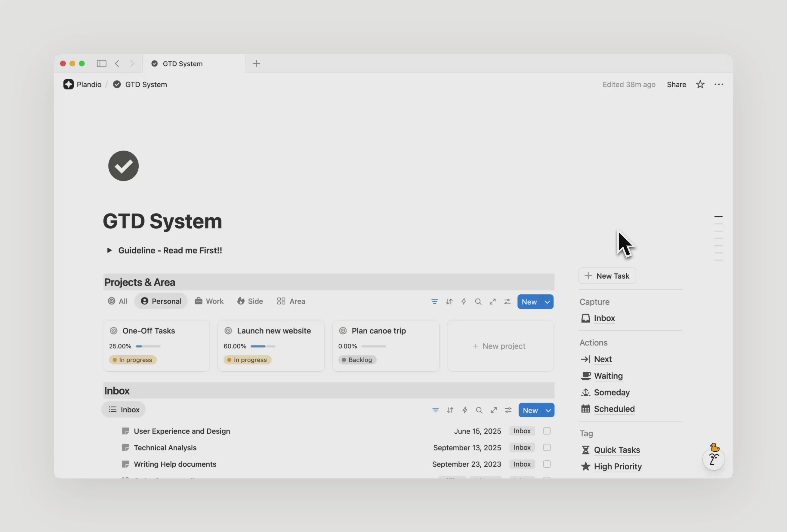Select the lightning automation icon
787x532 pixels.
pyautogui.click(x=464, y=302)
